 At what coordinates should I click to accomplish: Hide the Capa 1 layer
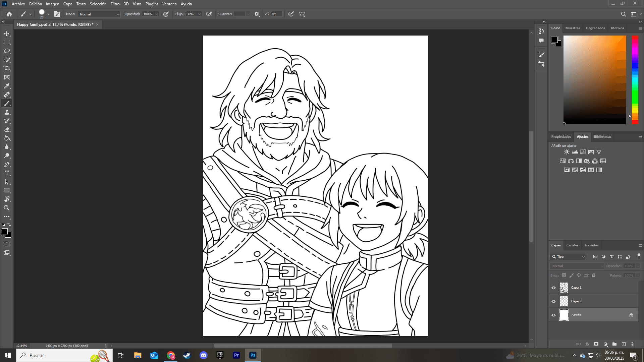point(553,288)
